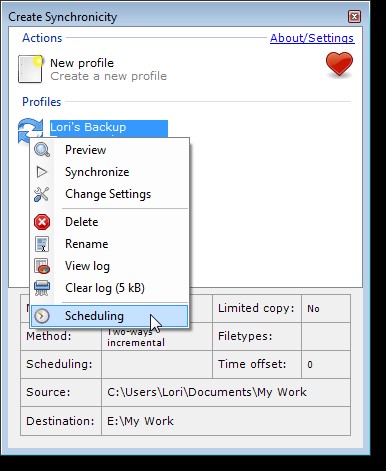The image size is (386, 471).
Task: Open View log from the menu
Action: pyautogui.click(x=110, y=266)
